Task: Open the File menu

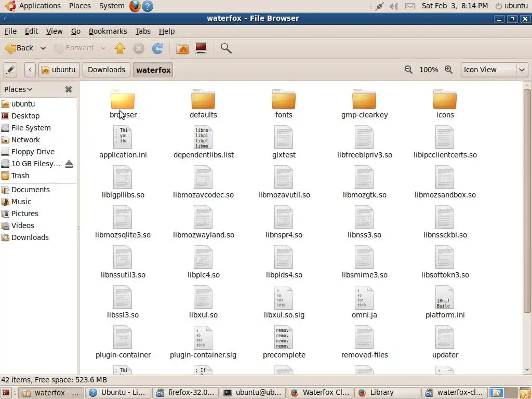Action: (10, 31)
